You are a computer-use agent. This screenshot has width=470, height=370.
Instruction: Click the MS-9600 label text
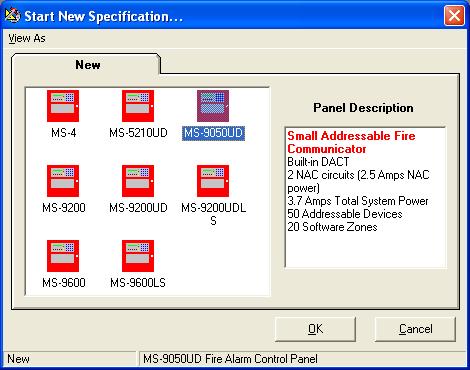64,283
